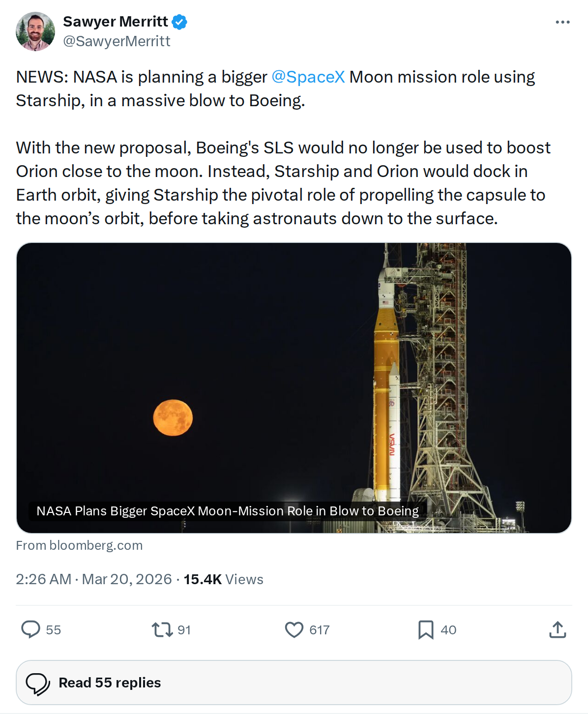Open the reply composer via speech bubble icon

[x=32, y=629]
